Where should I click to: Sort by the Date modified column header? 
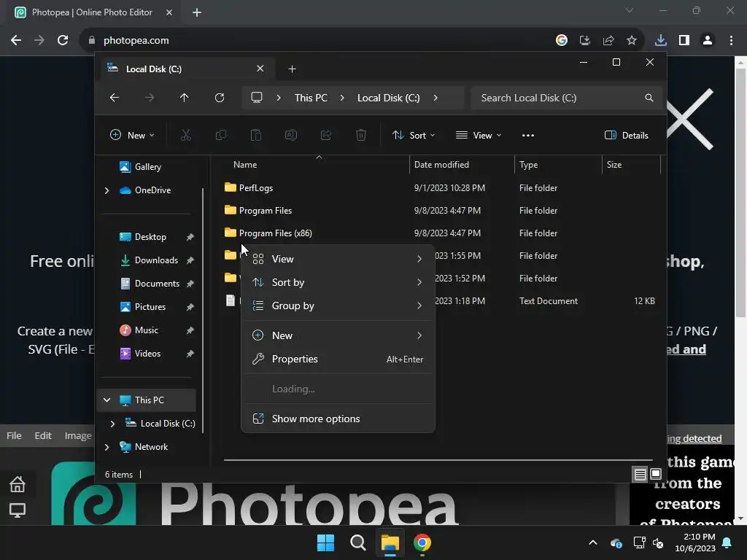pyautogui.click(x=462, y=165)
